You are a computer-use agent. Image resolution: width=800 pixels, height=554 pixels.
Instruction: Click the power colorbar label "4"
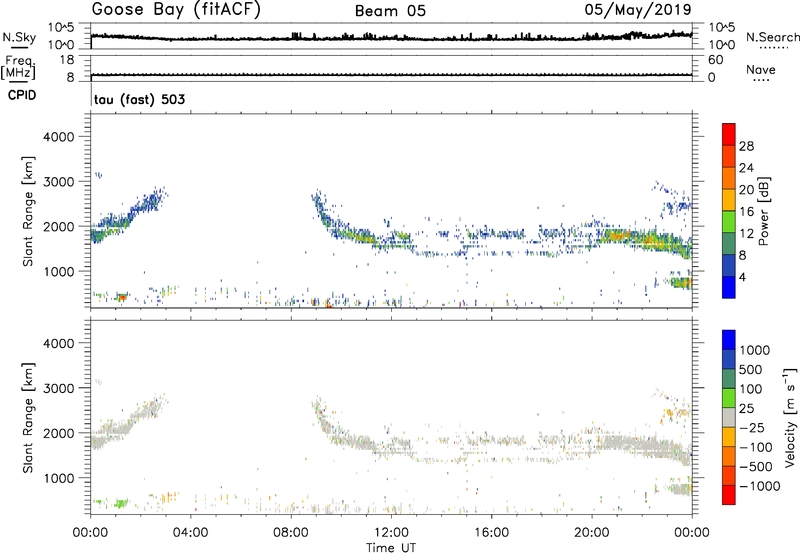coord(742,277)
